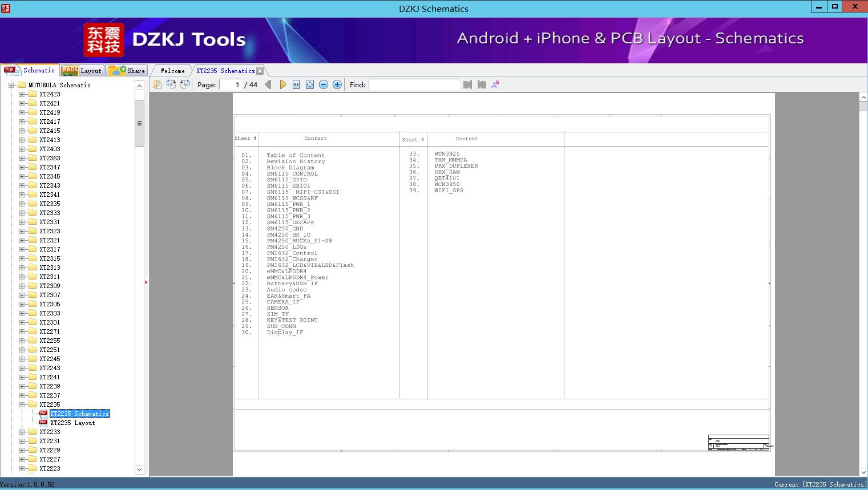Click 'Block Diagram' in the content table

(x=290, y=168)
